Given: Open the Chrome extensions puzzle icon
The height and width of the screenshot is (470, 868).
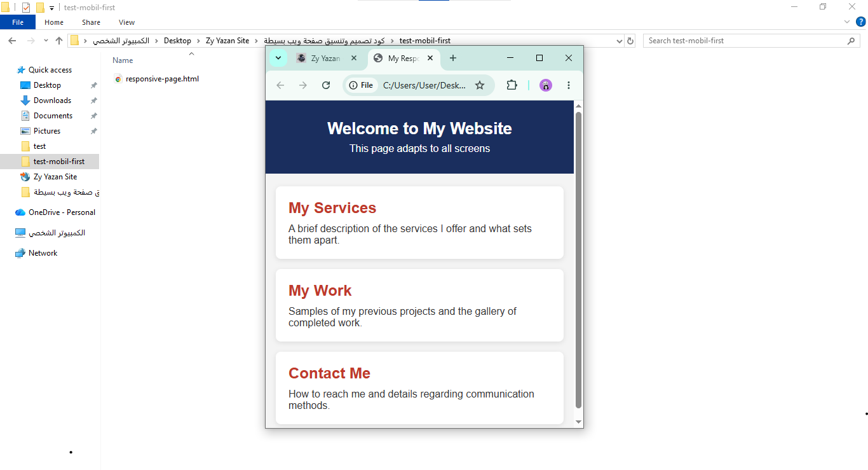Looking at the screenshot, I should pyautogui.click(x=512, y=85).
